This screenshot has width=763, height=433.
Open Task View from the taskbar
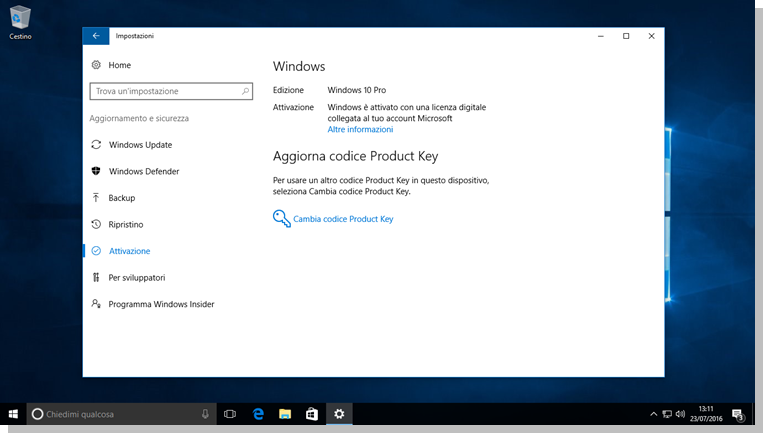[229, 414]
